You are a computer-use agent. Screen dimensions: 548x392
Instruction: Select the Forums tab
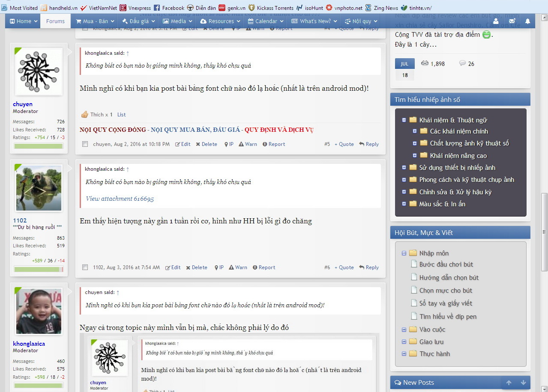(55, 21)
